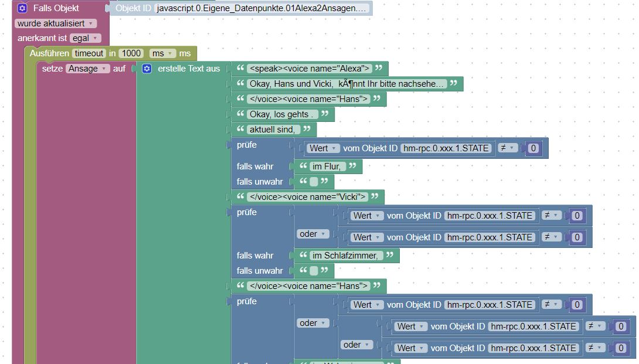This screenshot has width=639, height=364.
Task: Click the hm-rpc.0.xxx.1.STATE ID in the first prüfe block
Action: (446, 148)
